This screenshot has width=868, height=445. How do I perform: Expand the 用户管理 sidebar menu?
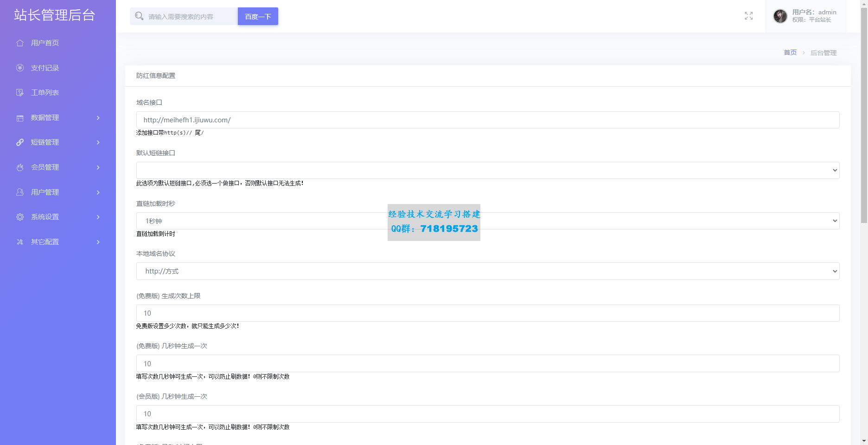(x=58, y=192)
